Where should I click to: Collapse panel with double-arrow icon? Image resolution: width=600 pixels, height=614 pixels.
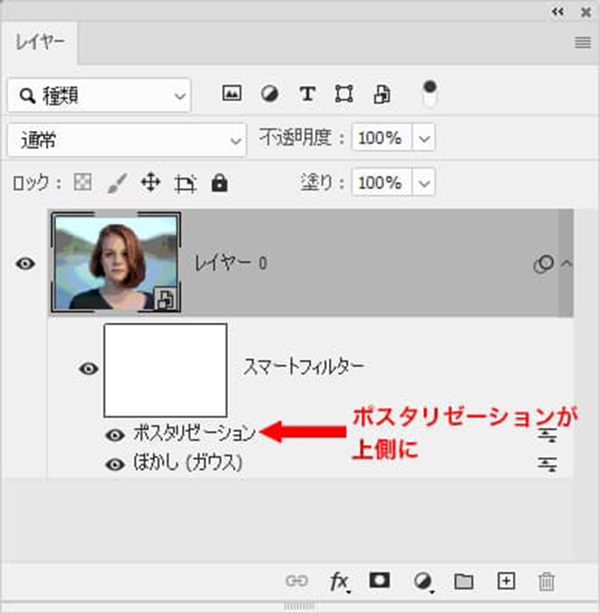[558, 12]
